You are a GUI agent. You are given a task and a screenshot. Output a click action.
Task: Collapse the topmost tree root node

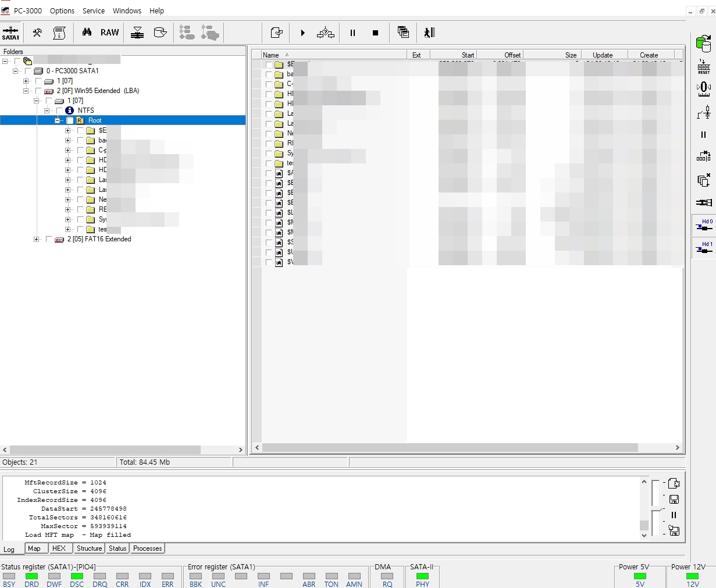[x=5, y=61]
